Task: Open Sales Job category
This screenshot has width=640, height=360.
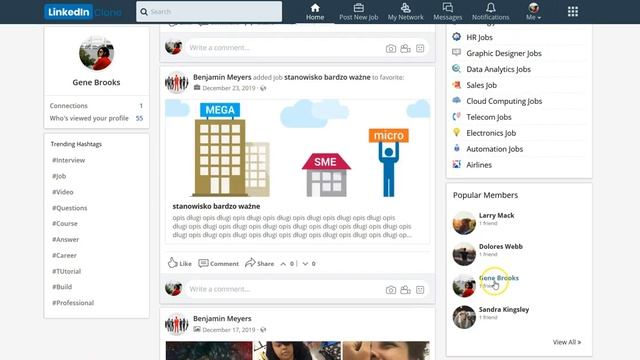Action: click(x=482, y=85)
